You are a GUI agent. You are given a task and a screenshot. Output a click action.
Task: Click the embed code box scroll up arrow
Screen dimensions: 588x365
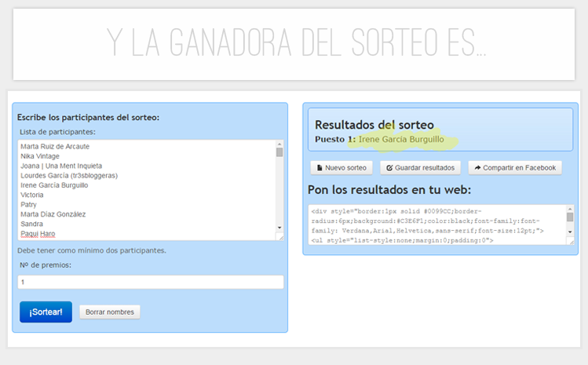coord(570,209)
